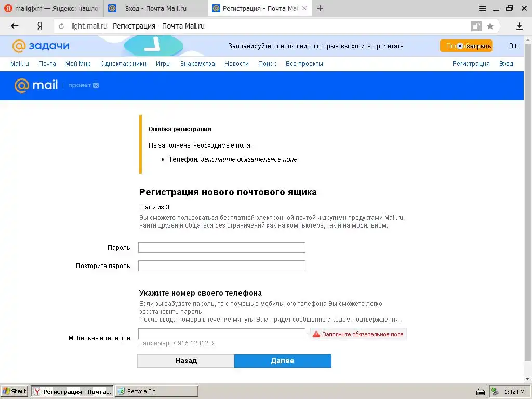This screenshot has height=399, width=532.
Task: Open the Все проекты nav link
Action: click(304, 64)
